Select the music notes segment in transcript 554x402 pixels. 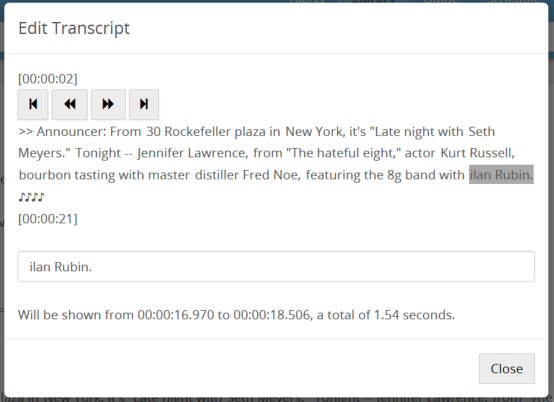pos(31,197)
